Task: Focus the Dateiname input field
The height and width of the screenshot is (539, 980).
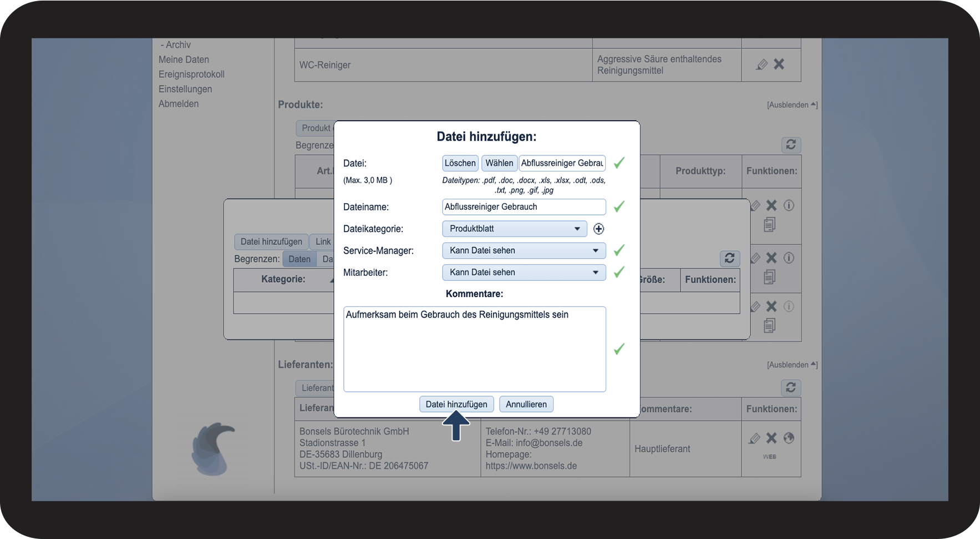Action: 524,207
